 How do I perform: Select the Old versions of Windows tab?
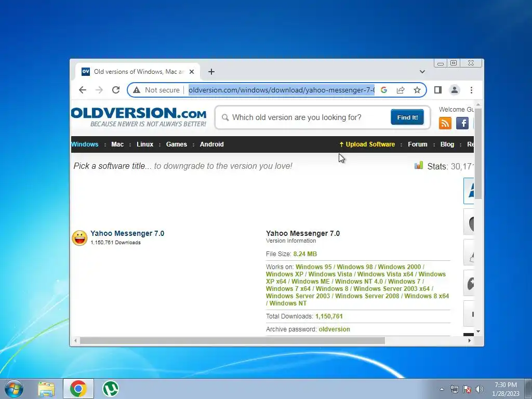click(x=137, y=72)
